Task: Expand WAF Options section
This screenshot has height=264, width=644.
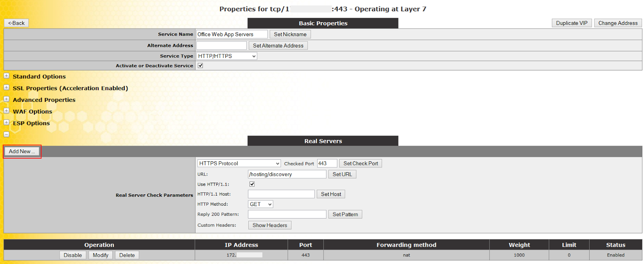Action: [6, 111]
